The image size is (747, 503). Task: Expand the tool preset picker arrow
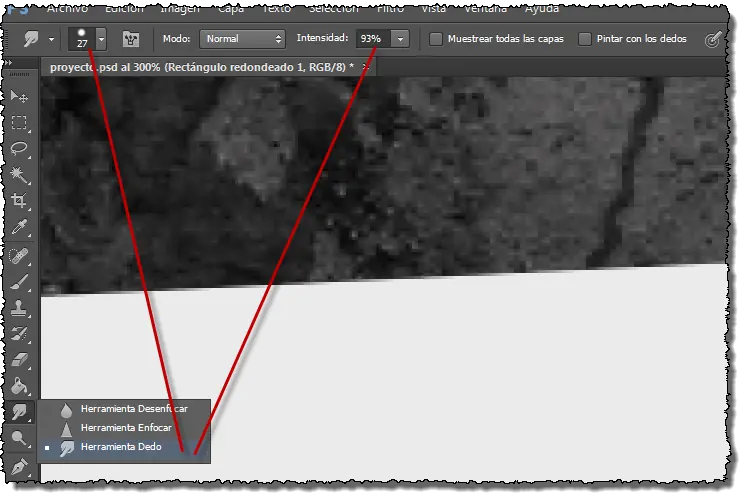point(51,40)
